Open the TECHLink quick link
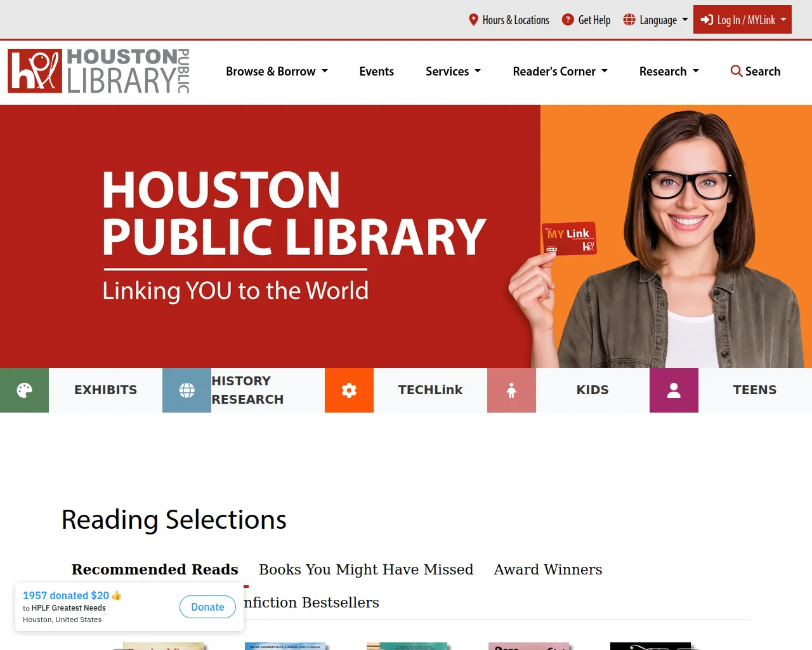This screenshot has height=650, width=812. pos(430,390)
